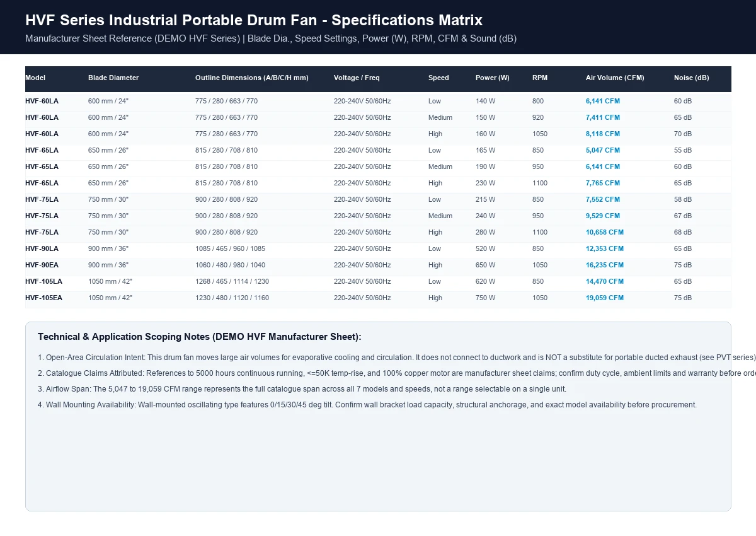This screenshot has width=756, height=536.
Task: Click the 70 dB noise value
Action: tap(683, 134)
